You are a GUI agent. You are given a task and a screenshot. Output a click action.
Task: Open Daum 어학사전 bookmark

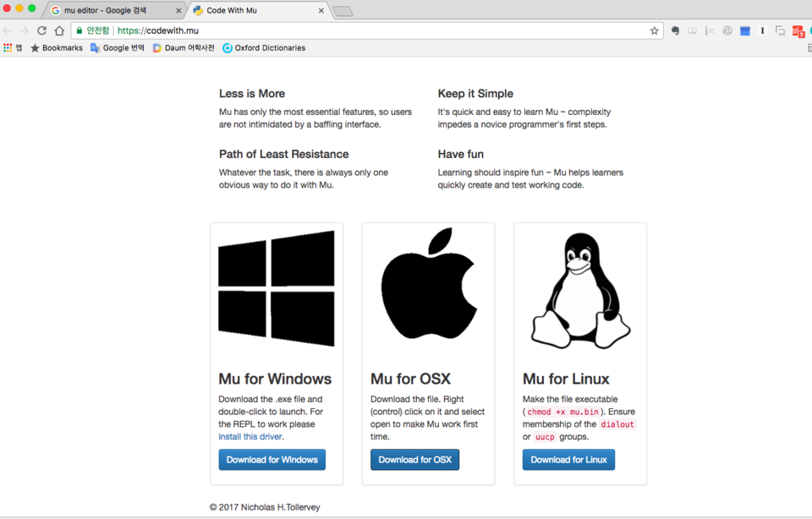[184, 48]
